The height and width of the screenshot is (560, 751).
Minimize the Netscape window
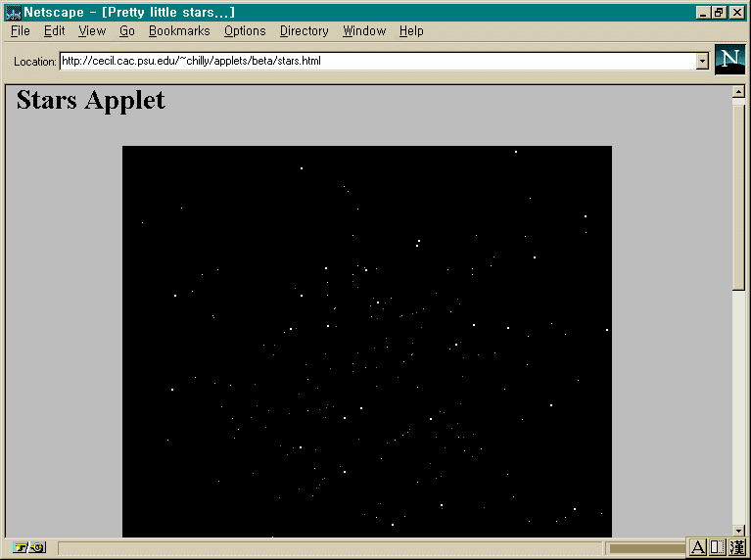(703, 13)
